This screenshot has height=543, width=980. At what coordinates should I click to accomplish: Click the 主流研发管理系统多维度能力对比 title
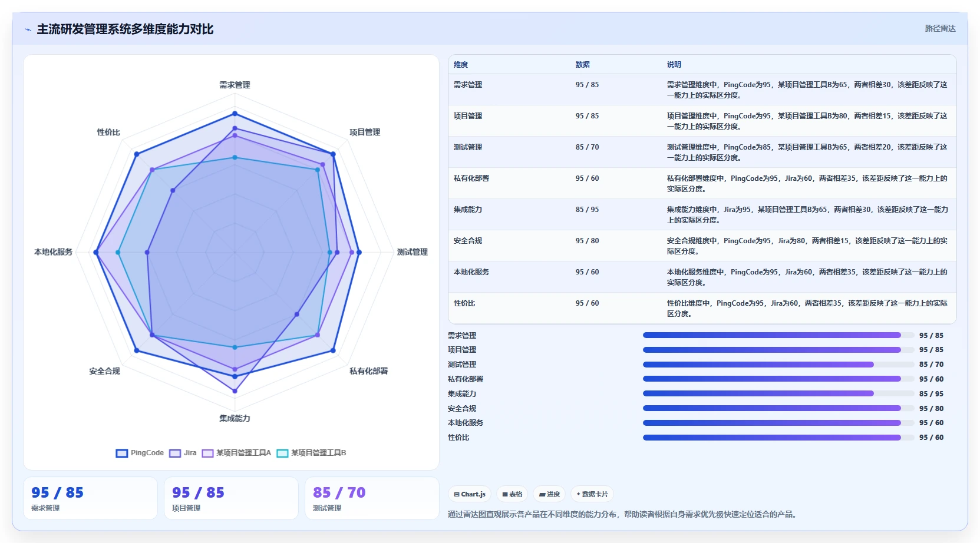[125, 29]
